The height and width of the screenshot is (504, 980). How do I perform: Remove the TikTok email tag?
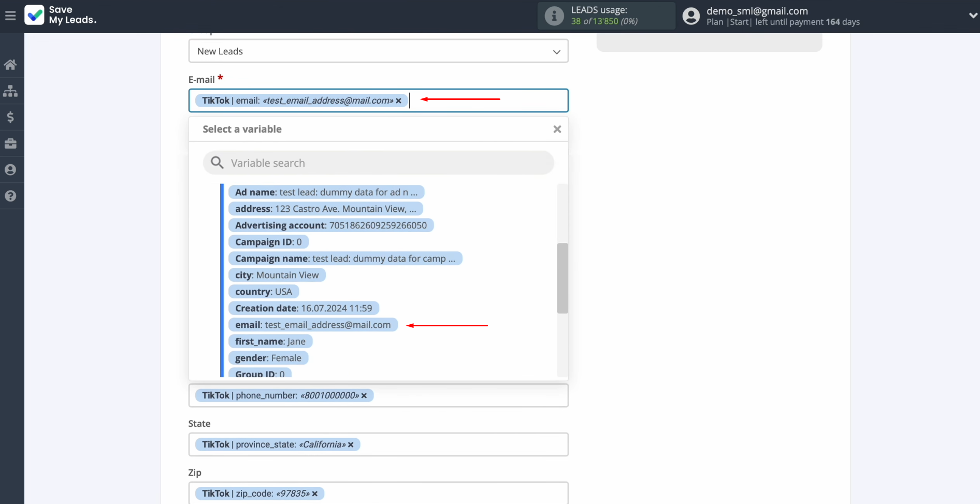tap(398, 101)
